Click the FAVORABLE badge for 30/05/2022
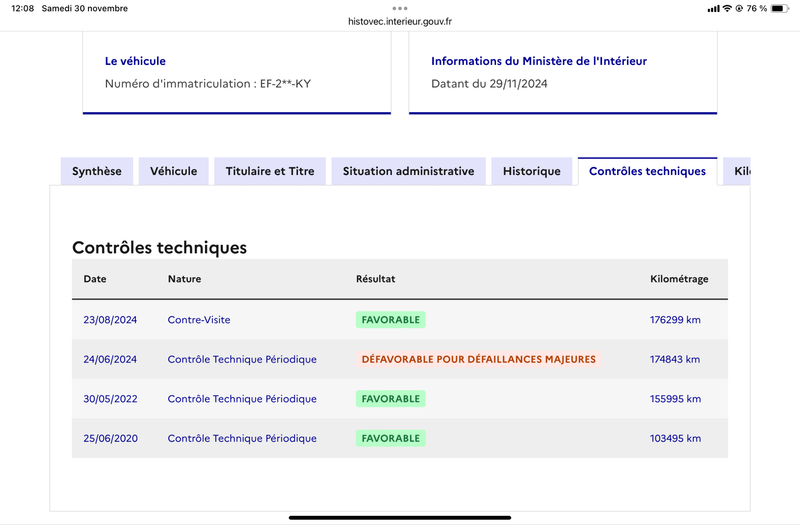This screenshot has height=525, width=800. [391, 399]
